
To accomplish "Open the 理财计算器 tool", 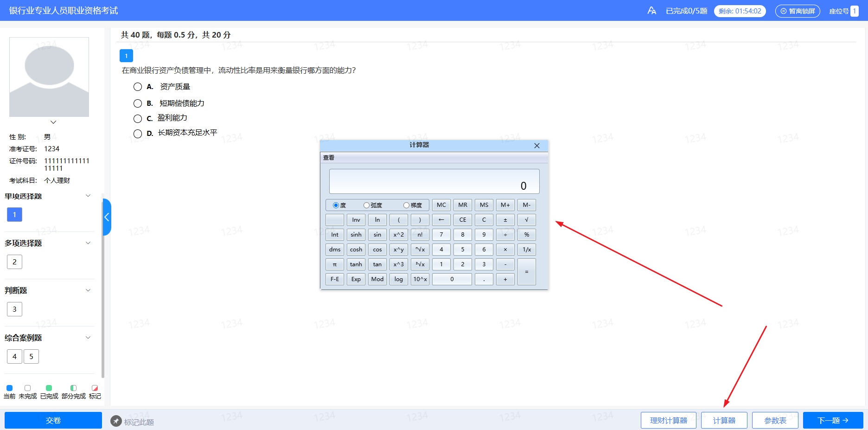I will coord(669,420).
